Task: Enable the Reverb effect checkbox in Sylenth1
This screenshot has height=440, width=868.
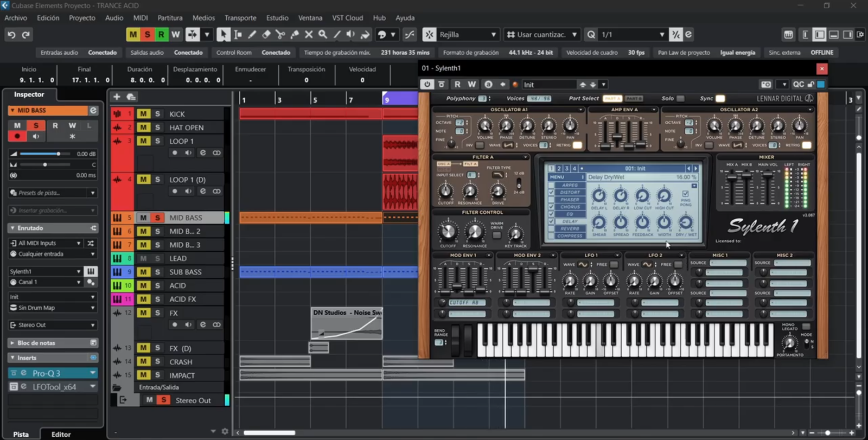Action: coord(552,228)
